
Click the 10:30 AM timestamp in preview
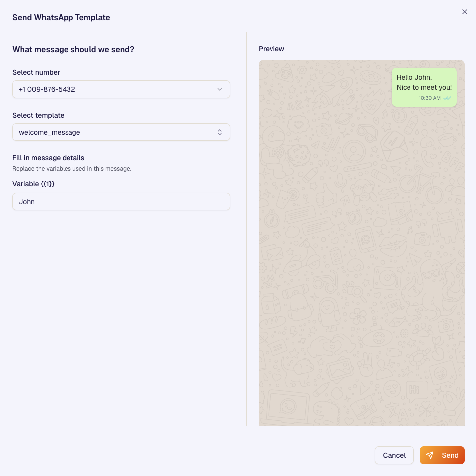(429, 98)
